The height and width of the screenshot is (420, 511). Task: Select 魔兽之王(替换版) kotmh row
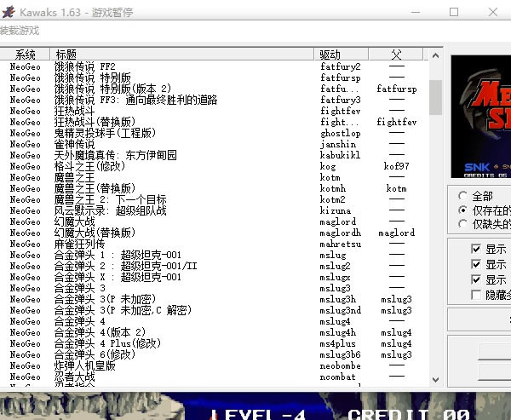(x=214, y=188)
